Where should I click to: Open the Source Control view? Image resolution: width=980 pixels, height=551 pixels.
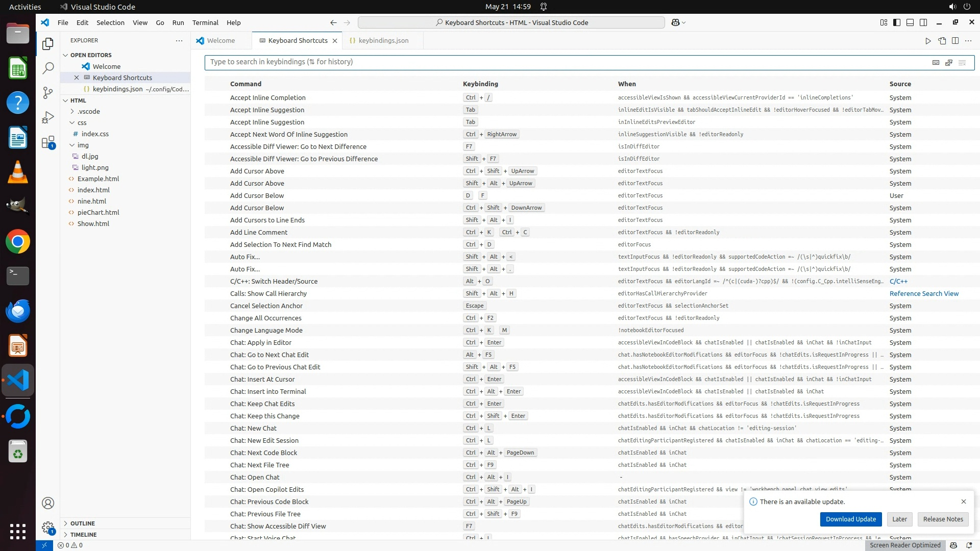point(48,92)
